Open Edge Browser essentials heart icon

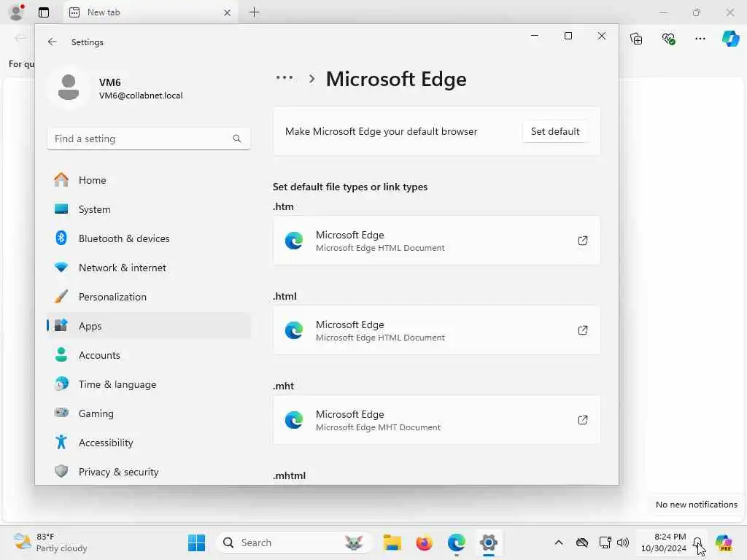coord(668,39)
